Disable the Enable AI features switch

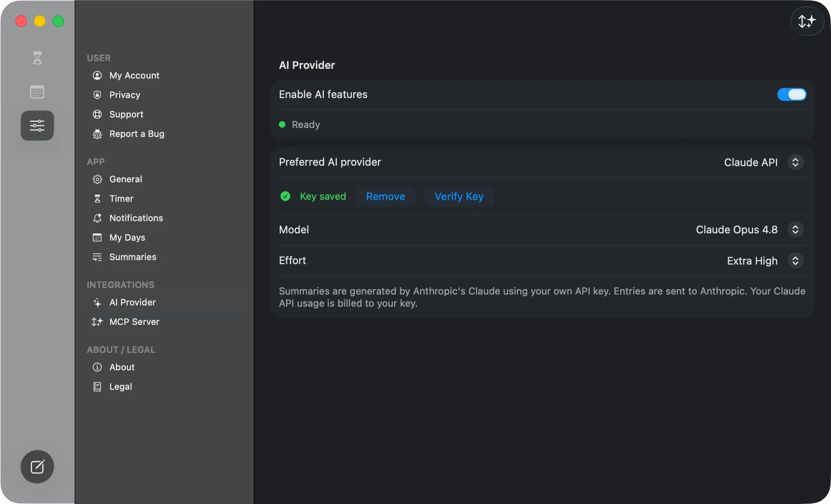[792, 94]
